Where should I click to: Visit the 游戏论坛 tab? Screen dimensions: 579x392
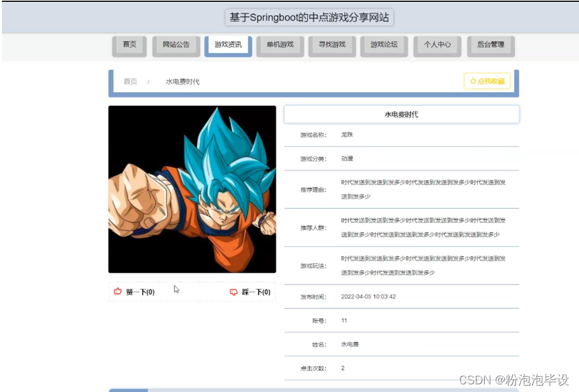pos(384,45)
